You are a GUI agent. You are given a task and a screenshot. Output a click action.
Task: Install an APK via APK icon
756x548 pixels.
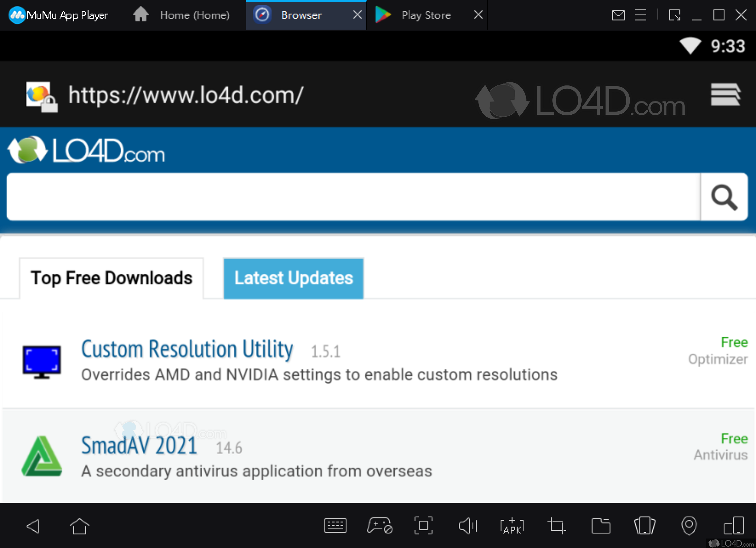(x=511, y=526)
